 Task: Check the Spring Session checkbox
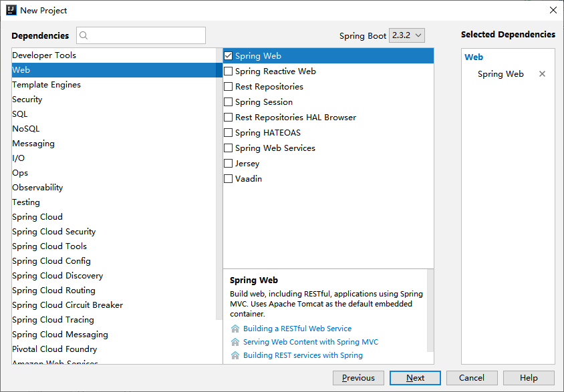[228, 102]
